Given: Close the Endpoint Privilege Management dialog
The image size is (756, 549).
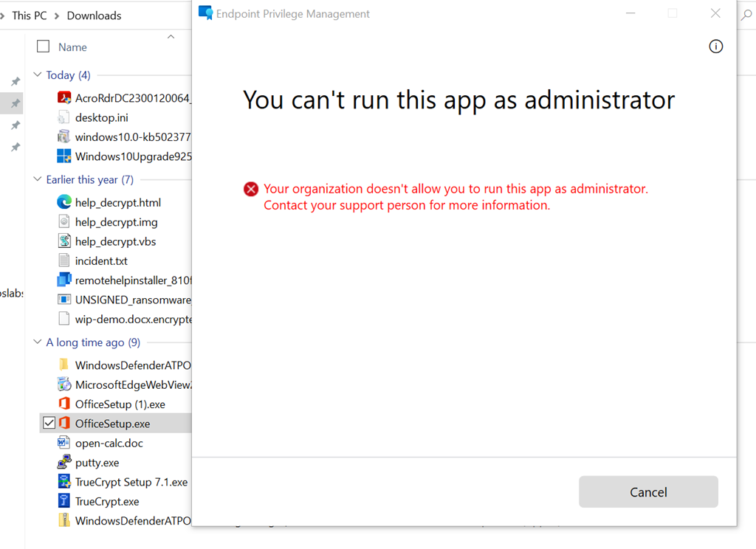Looking at the screenshot, I should coord(715,13).
